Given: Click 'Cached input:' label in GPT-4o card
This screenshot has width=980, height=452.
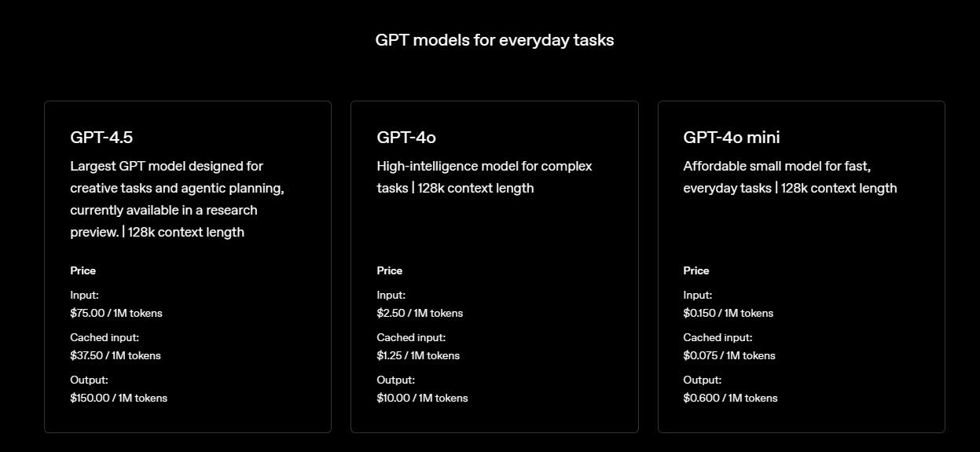Looking at the screenshot, I should [411, 337].
